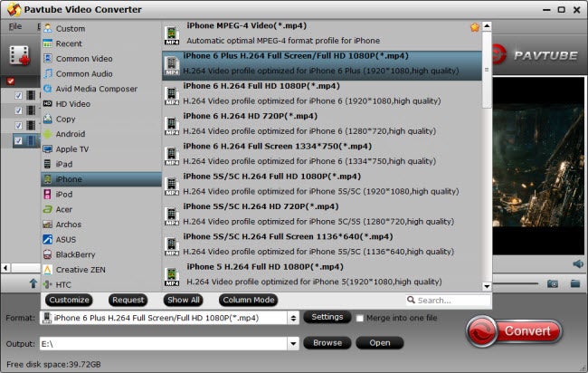
Task: Open the Format dropdown arrow
Action: tap(293, 318)
